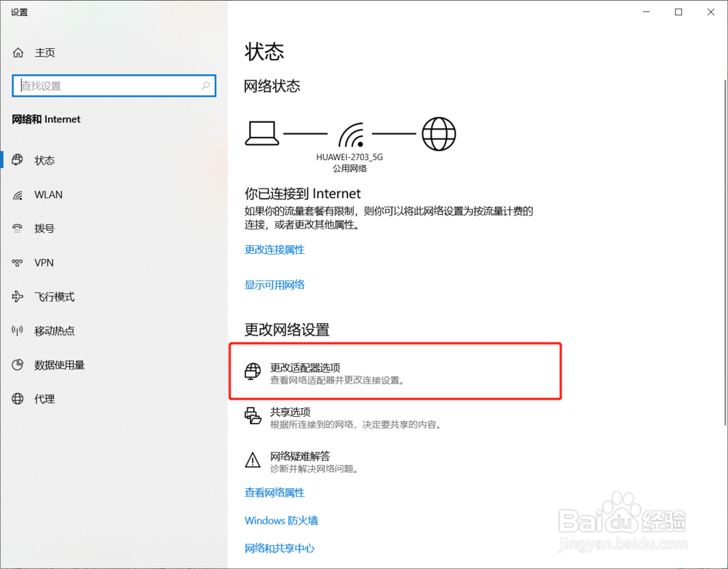
Task: Maximize the 设置 window
Action: point(678,12)
